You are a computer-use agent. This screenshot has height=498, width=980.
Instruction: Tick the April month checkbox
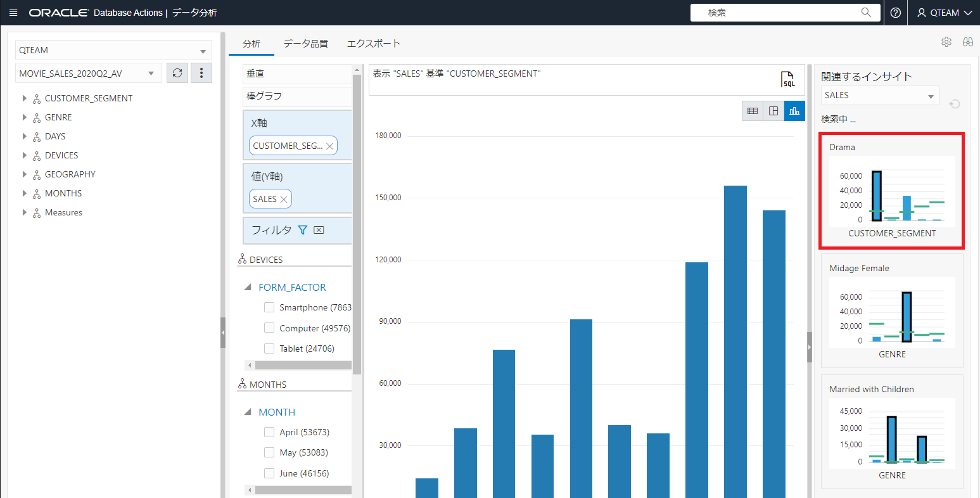269,432
